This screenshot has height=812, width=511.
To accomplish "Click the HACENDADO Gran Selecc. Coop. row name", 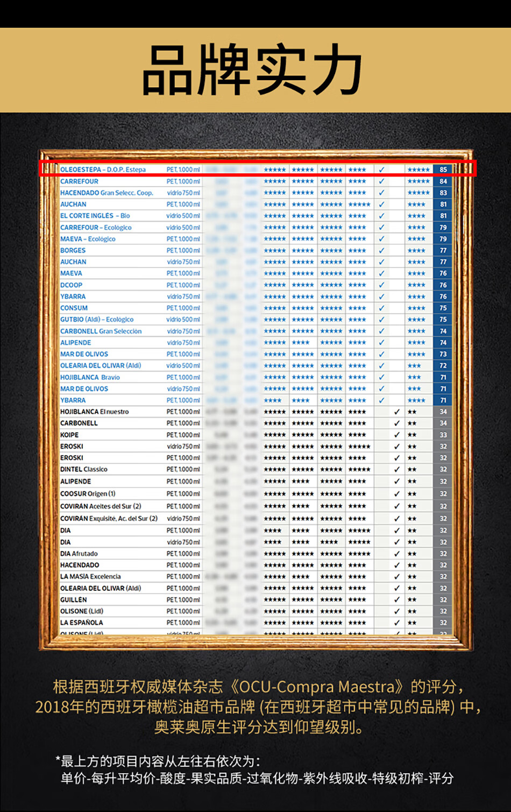I will point(107,193).
